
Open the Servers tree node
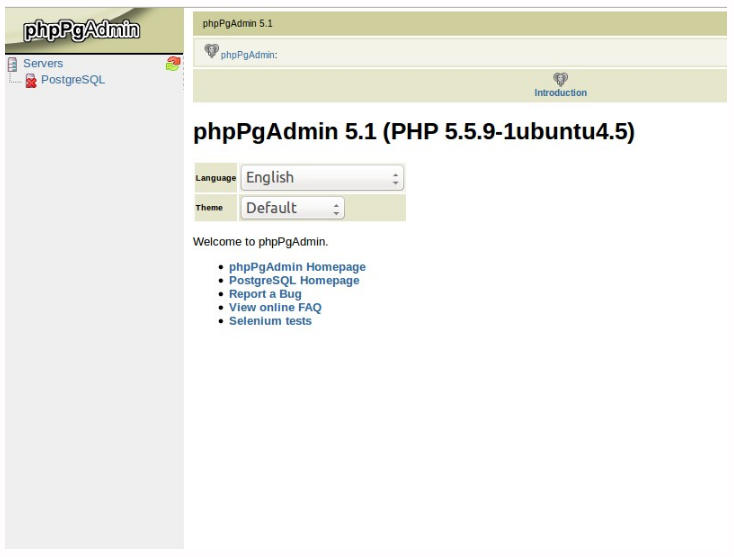(43, 63)
